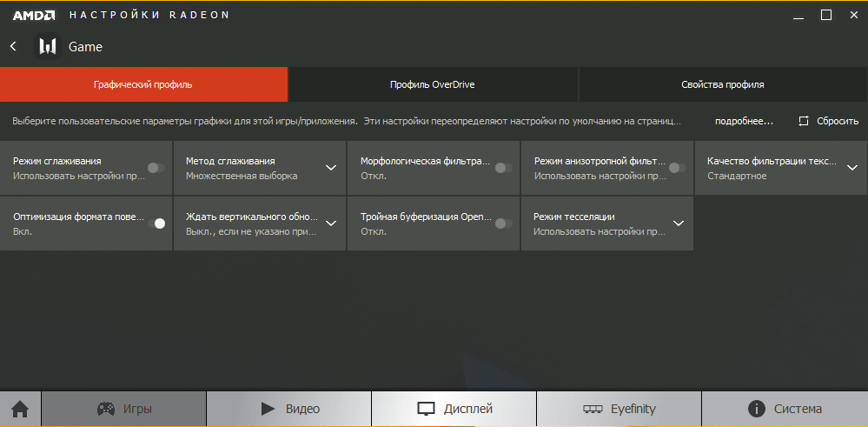Image resolution: width=868 pixels, height=427 pixels.
Task: Open the Игры section
Action: tap(124, 410)
